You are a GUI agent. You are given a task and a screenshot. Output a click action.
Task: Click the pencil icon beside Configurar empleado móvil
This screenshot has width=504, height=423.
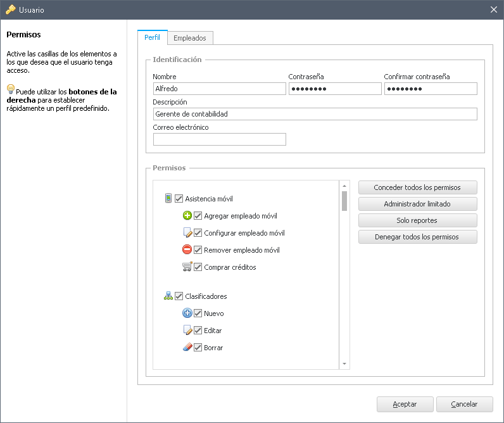pyautogui.click(x=187, y=233)
